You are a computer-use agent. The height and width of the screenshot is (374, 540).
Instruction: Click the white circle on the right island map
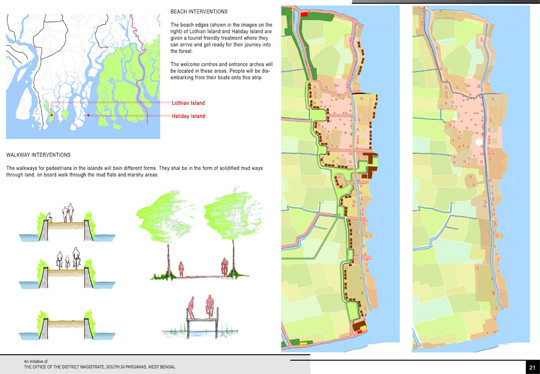[479, 142]
